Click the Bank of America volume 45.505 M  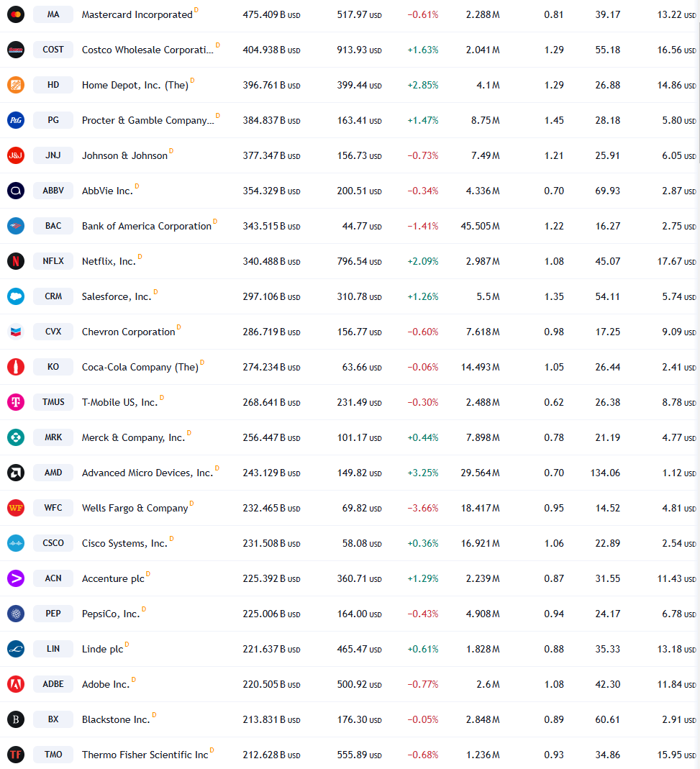(481, 226)
